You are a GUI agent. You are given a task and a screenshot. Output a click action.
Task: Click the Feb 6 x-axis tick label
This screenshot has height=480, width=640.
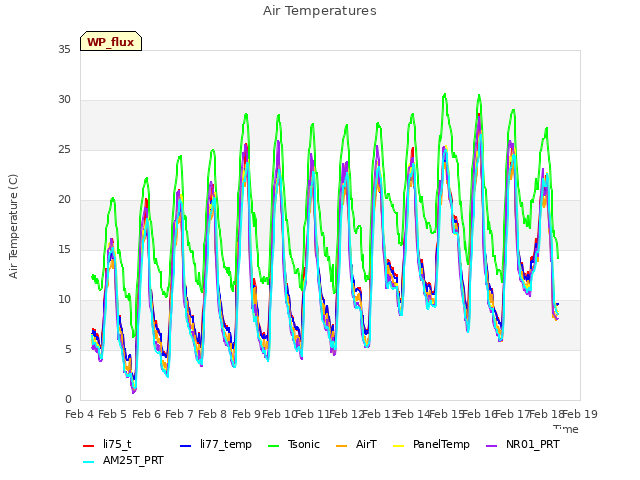coord(146,414)
